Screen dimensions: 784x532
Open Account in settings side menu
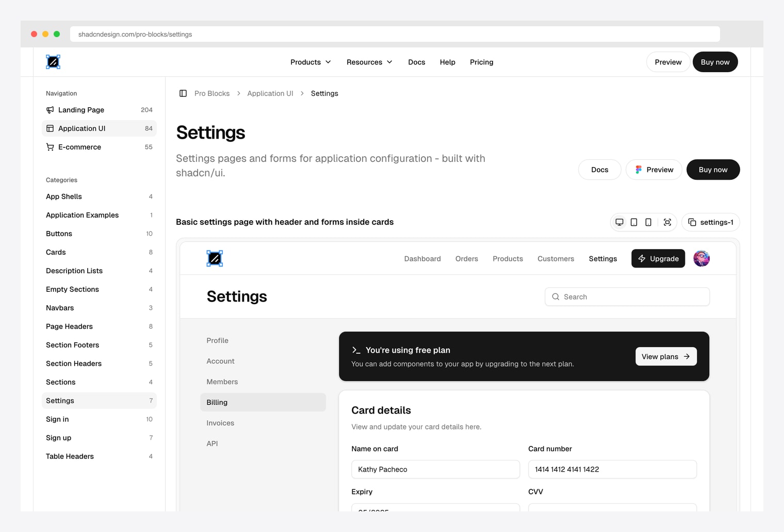[263, 361]
